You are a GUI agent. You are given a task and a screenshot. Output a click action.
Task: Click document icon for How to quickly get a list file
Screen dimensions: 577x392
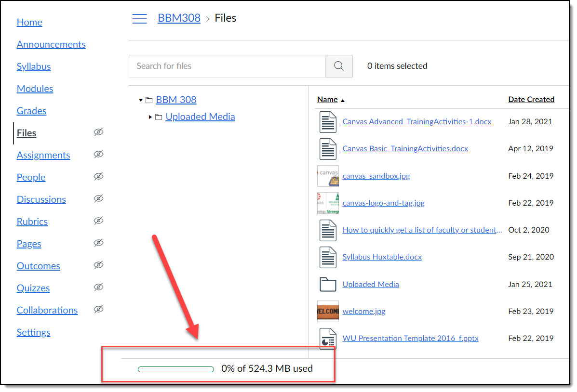tap(327, 230)
